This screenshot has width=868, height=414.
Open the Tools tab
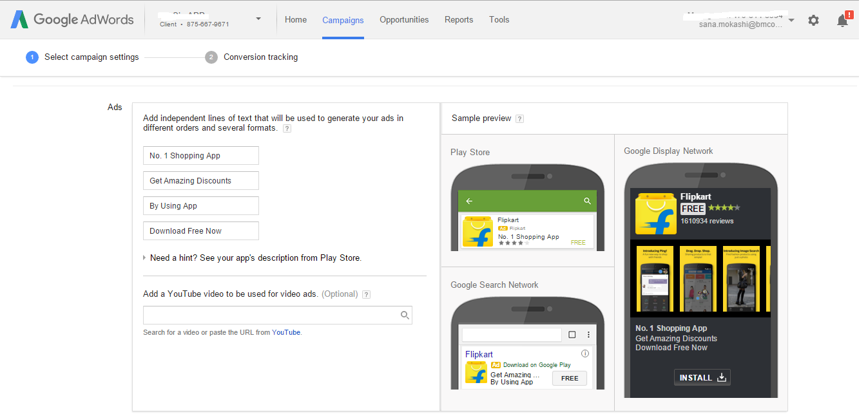tap(499, 20)
